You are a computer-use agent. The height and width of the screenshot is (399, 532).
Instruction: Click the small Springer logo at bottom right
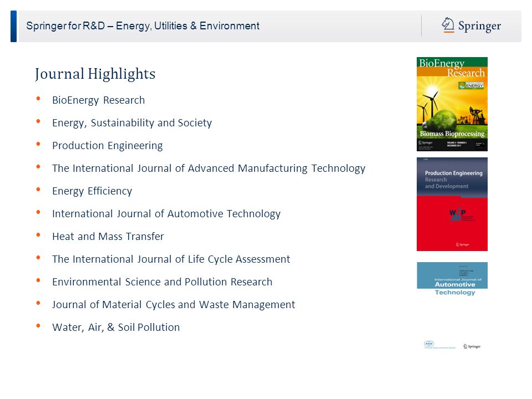472,346
